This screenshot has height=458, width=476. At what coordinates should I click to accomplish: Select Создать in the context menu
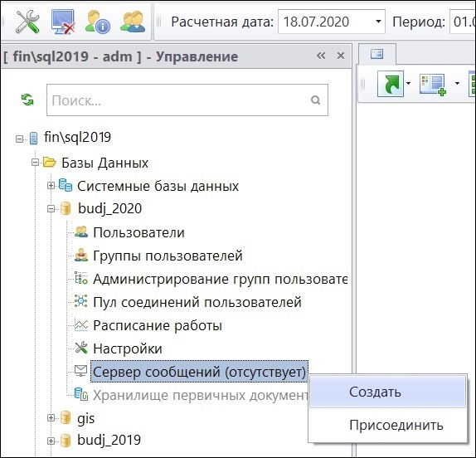tap(387, 392)
